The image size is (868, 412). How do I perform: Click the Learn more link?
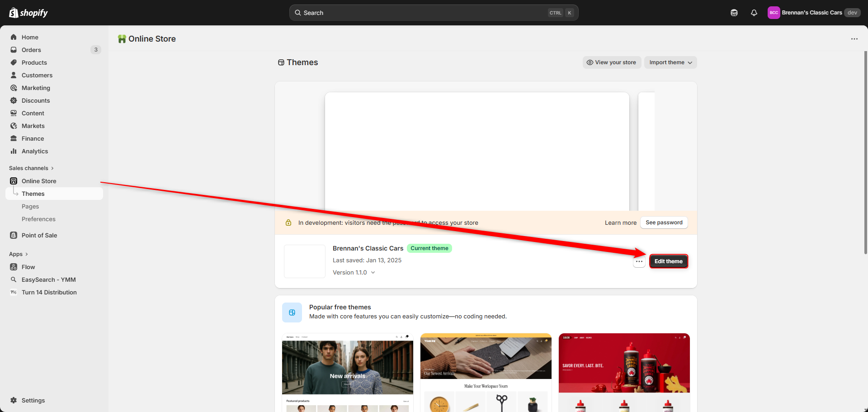620,223
